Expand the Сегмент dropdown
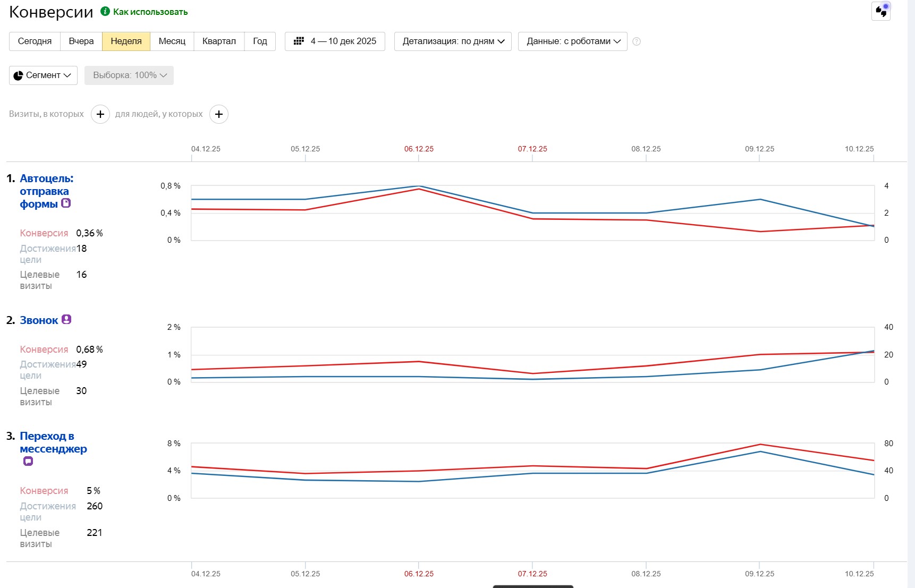This screenshot has height=588, width=915. [x=43, y=75]
